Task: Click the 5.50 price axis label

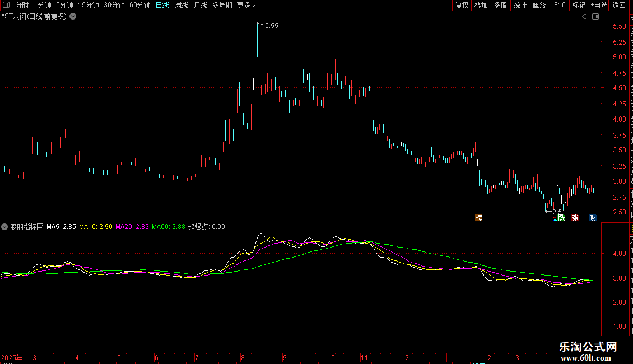Action: pyautogui.click(x=620, y=26)
